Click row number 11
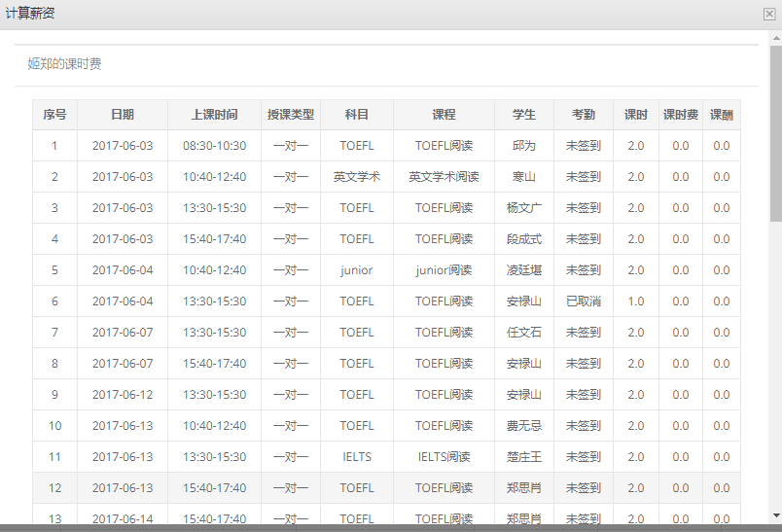Screen dimensions: 782x532 click(54, 457)
